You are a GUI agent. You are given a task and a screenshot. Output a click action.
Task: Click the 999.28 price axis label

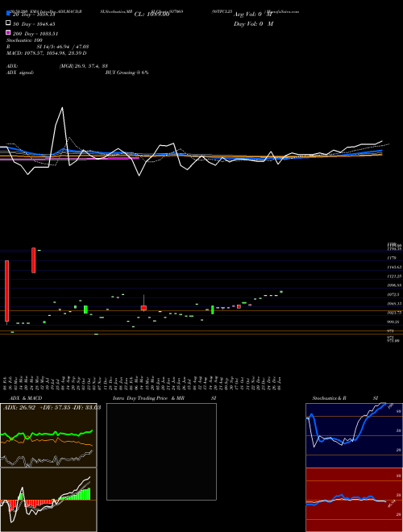[x=393, y=322]
